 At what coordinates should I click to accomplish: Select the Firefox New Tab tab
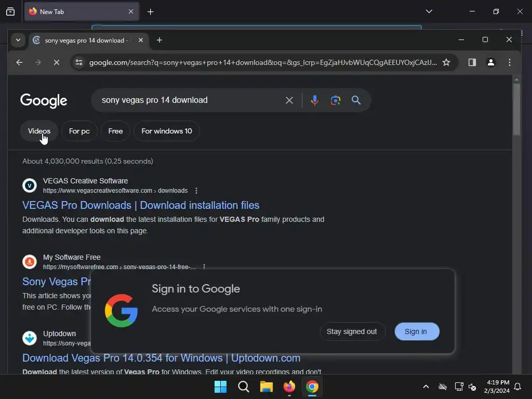coord(82,11)
